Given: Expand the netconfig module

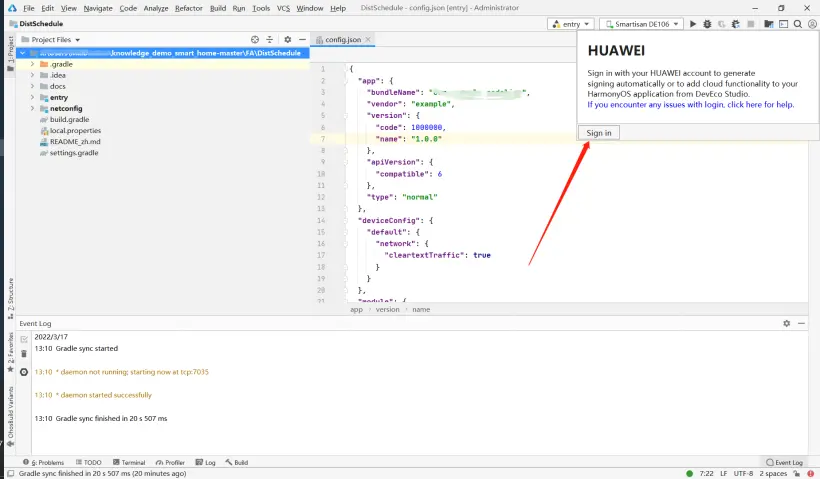Looking at the screenshot, I should [32, 108].
